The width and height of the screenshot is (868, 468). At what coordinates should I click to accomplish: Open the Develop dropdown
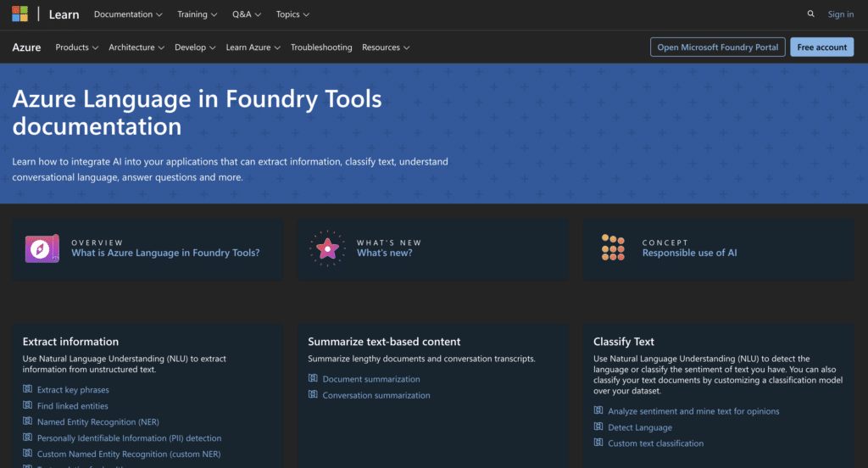click(x=195, y=47)
